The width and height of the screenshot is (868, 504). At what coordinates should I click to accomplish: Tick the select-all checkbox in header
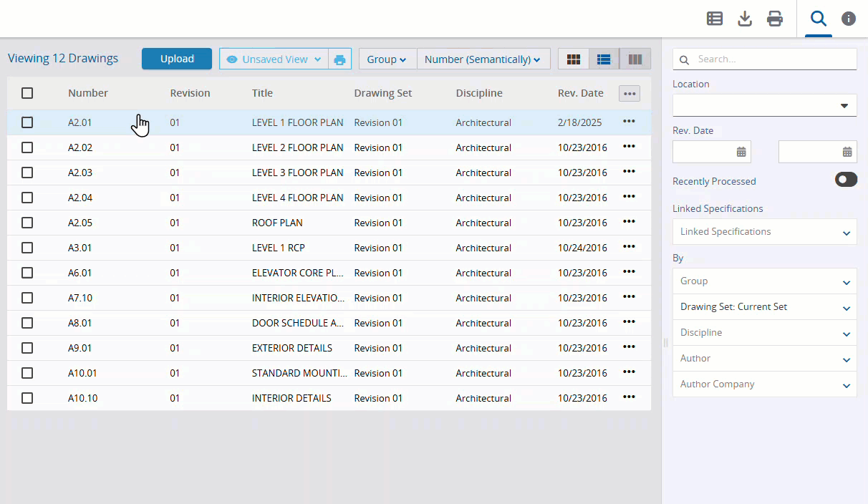[x=27, y=93]
